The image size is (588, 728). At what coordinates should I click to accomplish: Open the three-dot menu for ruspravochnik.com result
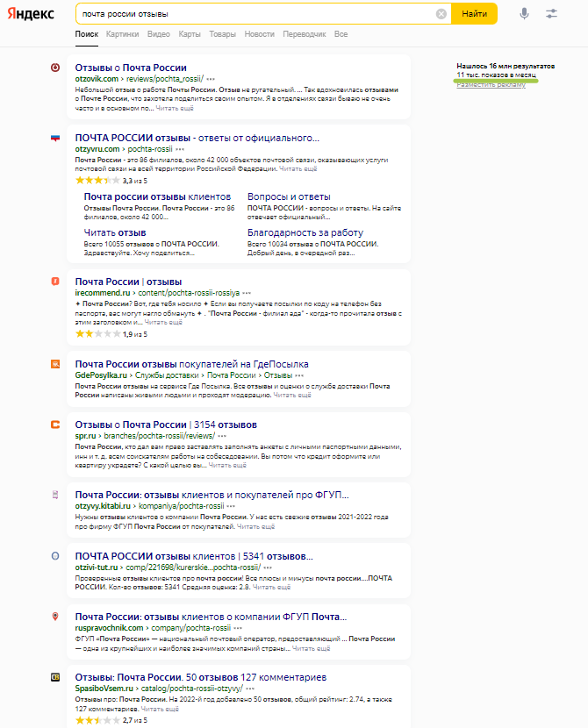pos(238,628)
